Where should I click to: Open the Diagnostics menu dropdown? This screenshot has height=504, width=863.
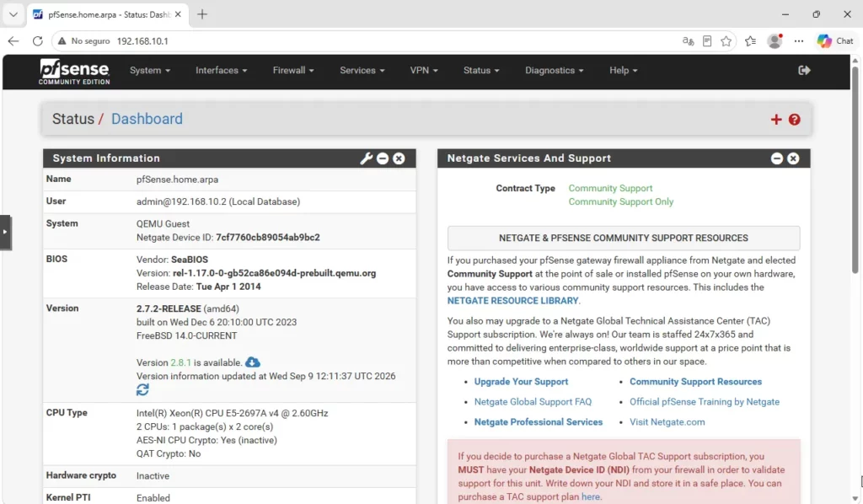(555, 71)
